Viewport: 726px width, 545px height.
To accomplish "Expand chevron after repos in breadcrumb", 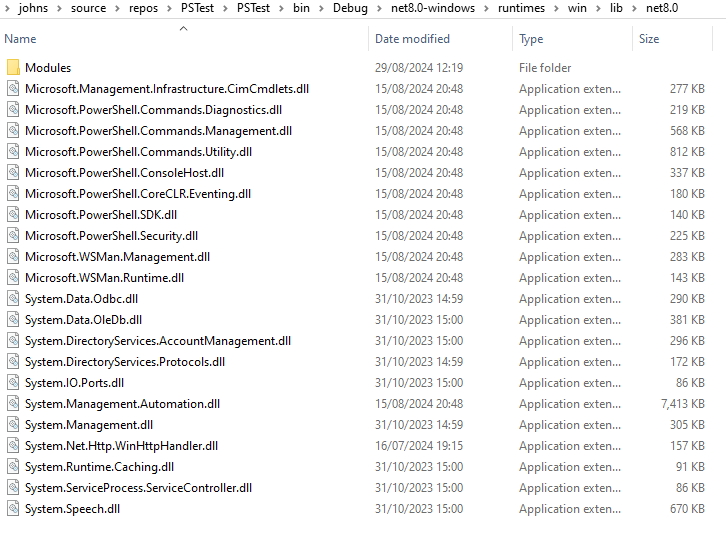I will point(169,8).
